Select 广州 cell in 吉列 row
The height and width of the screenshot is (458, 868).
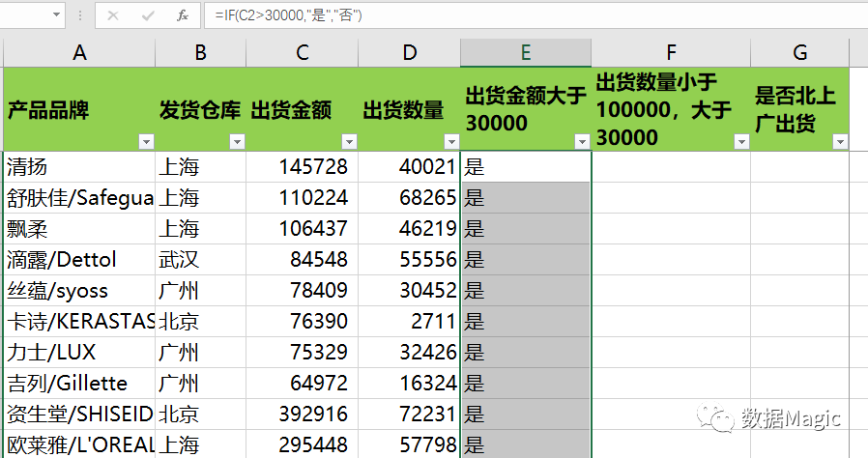pyautogui.click(x=200, y=384)
